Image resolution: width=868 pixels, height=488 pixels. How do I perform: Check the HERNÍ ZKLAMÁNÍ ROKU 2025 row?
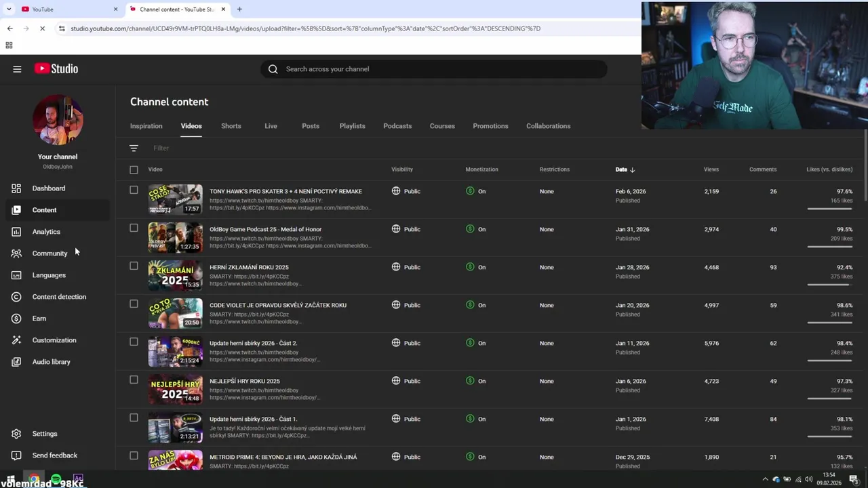coord(134,266)
